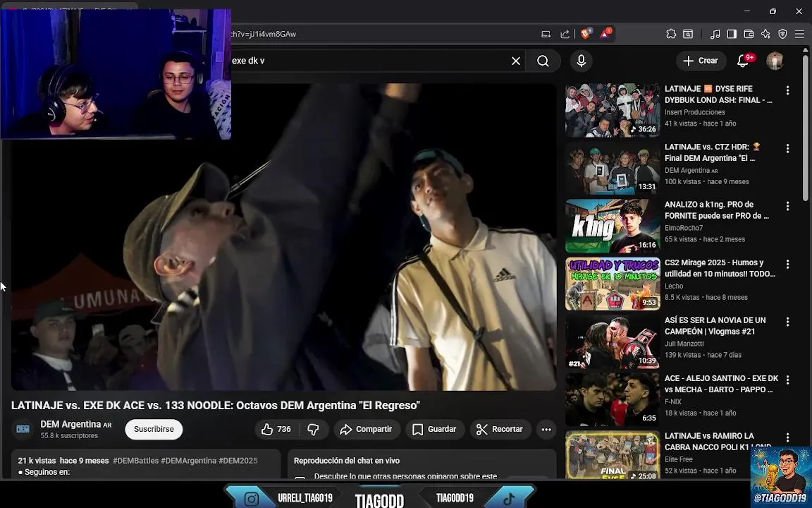Open more actions three-dot menu below video

pyautogui.click(x=546, y=429)
